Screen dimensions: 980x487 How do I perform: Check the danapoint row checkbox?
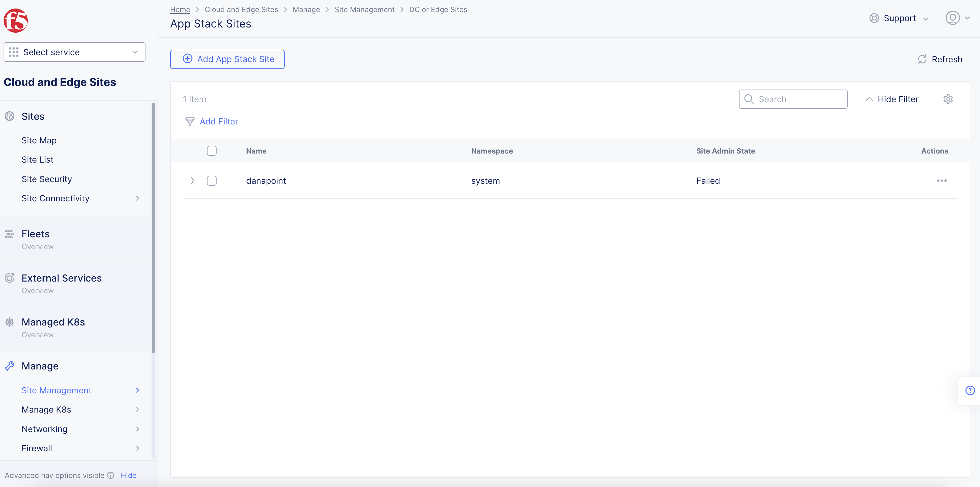pos(212,181)
